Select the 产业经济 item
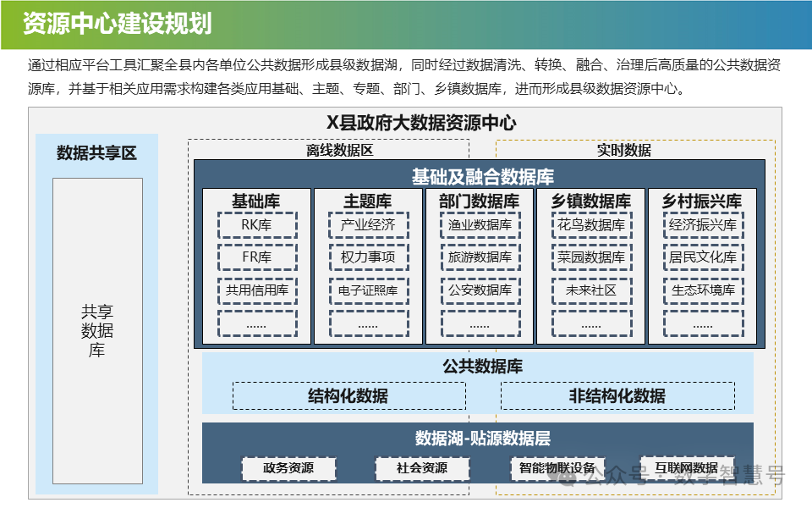Screen dimensions: 812x508 point(368,225)
